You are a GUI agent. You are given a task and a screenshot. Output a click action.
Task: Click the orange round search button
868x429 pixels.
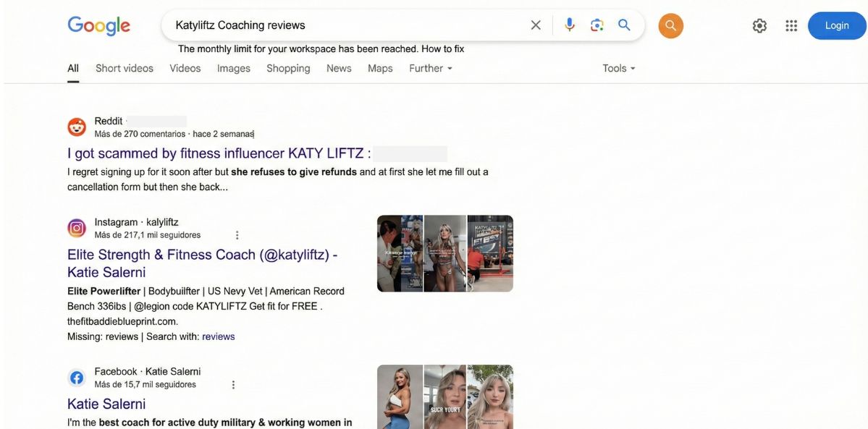pos(671,25)
